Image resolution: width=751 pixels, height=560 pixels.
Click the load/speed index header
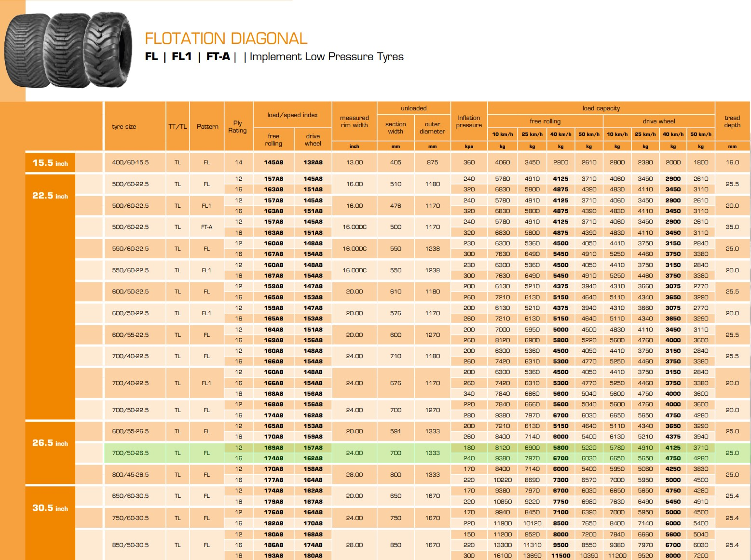[x=292, y=115]
